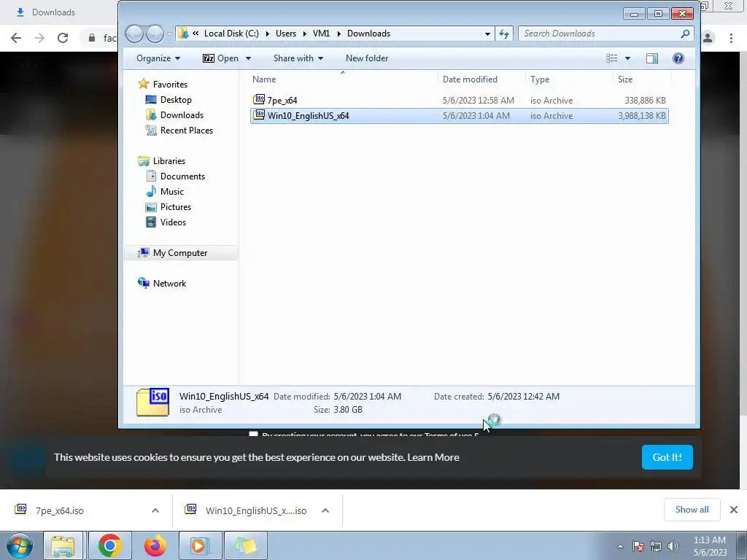Select Local Disk (C:) in the address bar
The height and width of the screenshot is (560, 747).
231,34
